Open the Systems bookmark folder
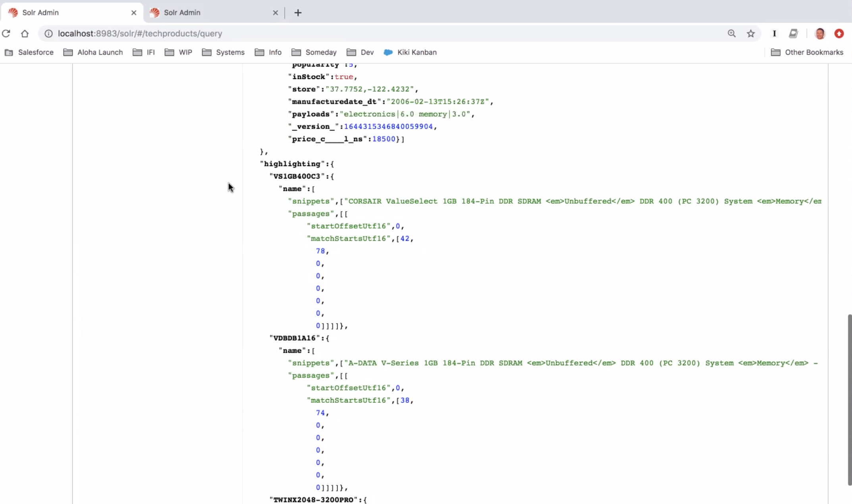Image resolution: width=852 pixels, height=504 pixels. click(x=223, y=52)
